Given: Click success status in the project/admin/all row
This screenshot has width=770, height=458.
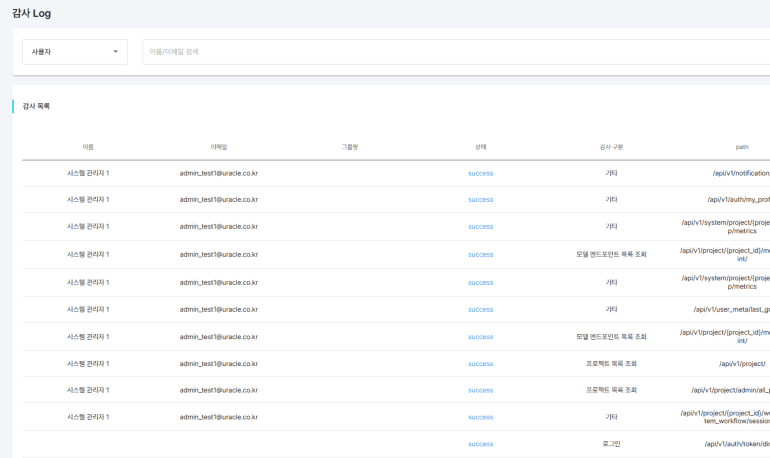Looking at the screenshot, I should coord(481,390).
